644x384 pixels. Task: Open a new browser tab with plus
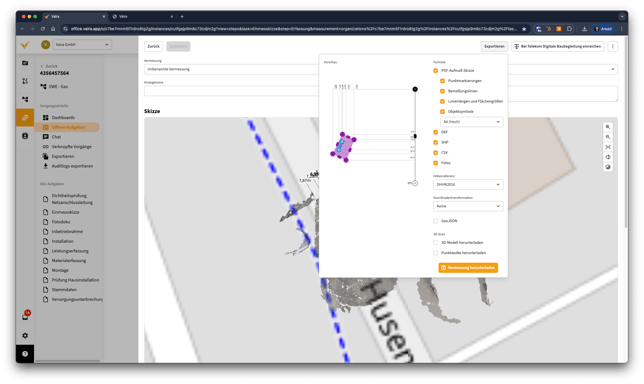click(x=182, y=16)
